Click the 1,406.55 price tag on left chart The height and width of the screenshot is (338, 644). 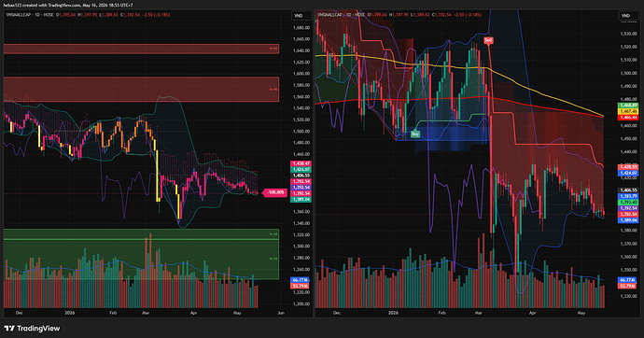point(301,176)
